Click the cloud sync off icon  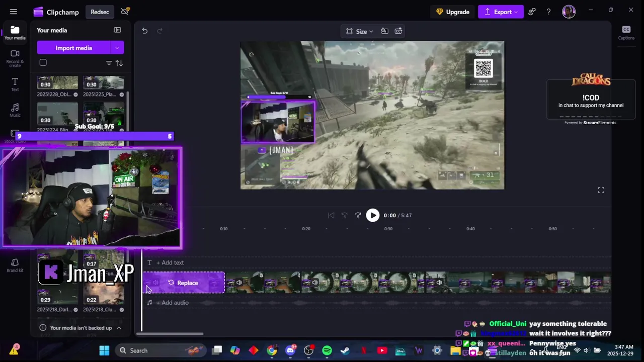[x=125, y=12]
